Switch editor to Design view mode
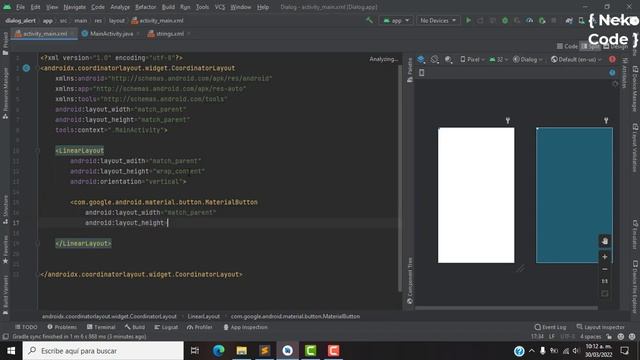Image resolution: width=640 pixels, height=360 pixels. [x=616, y=47]
